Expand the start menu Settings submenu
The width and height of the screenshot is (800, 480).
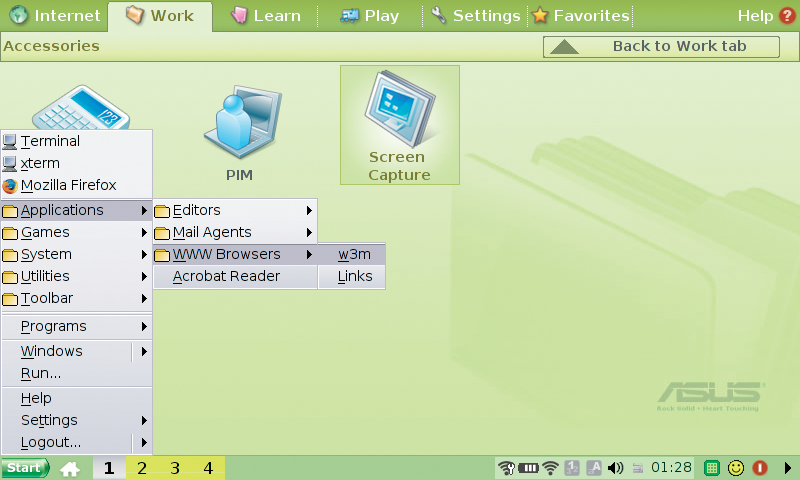77,420
